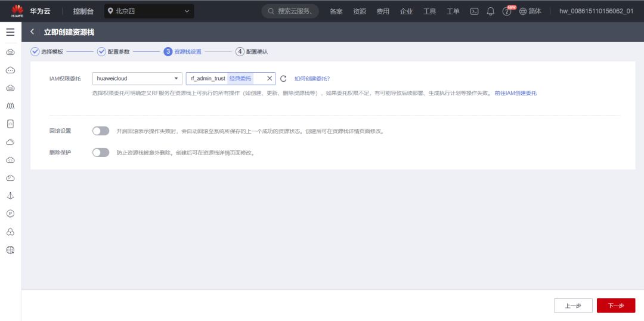Click the globe icon at sidebar bottom
Viewport: 644px width, 321px height.
pyautogui.click(x=11, y=250)
